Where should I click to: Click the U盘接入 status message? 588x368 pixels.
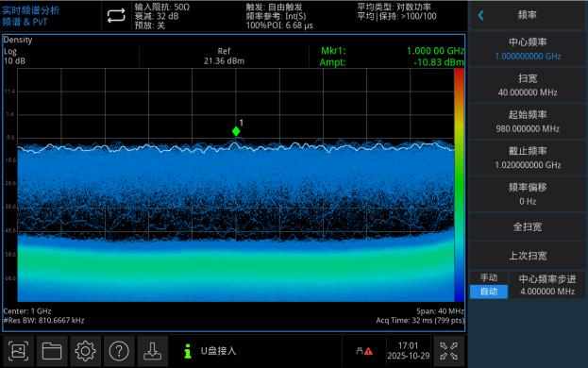(218, 351)
